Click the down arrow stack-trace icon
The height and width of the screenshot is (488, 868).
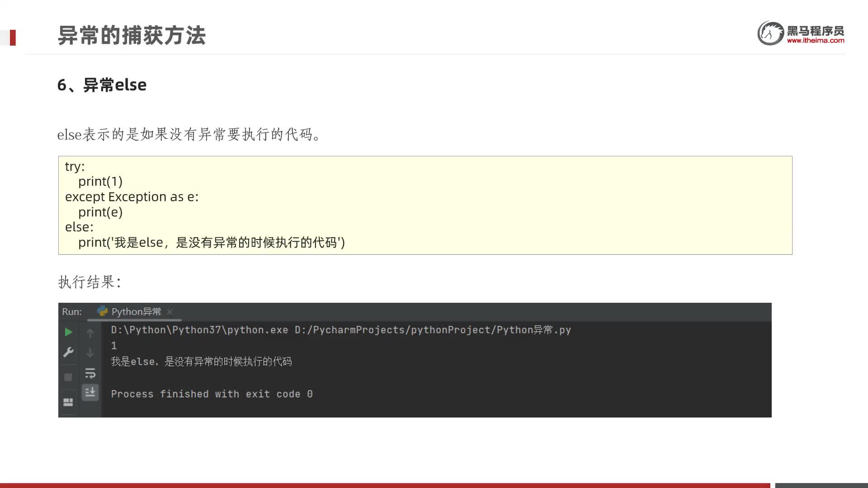coord(90,352)
